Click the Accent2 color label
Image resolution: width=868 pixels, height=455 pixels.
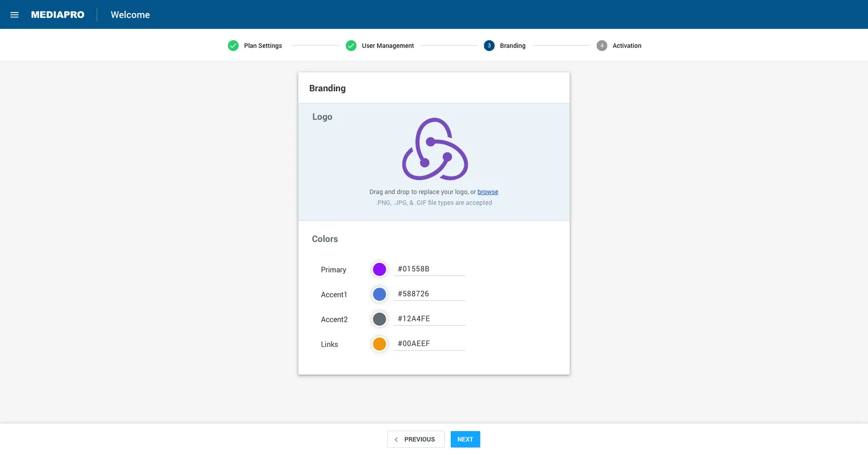[334, 320]
